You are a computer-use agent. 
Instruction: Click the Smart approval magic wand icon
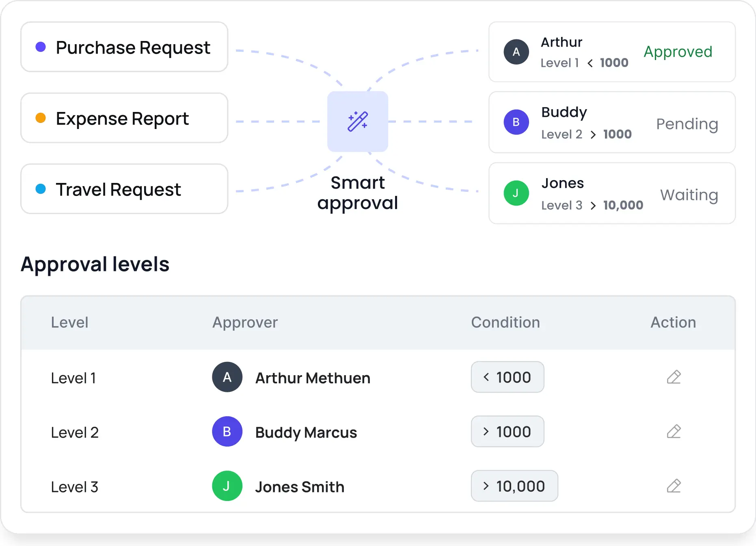coord(358,121)
